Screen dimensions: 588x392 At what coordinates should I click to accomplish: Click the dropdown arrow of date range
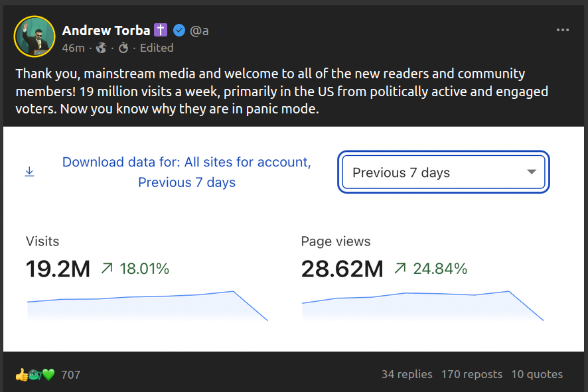(x=531, y=172)
